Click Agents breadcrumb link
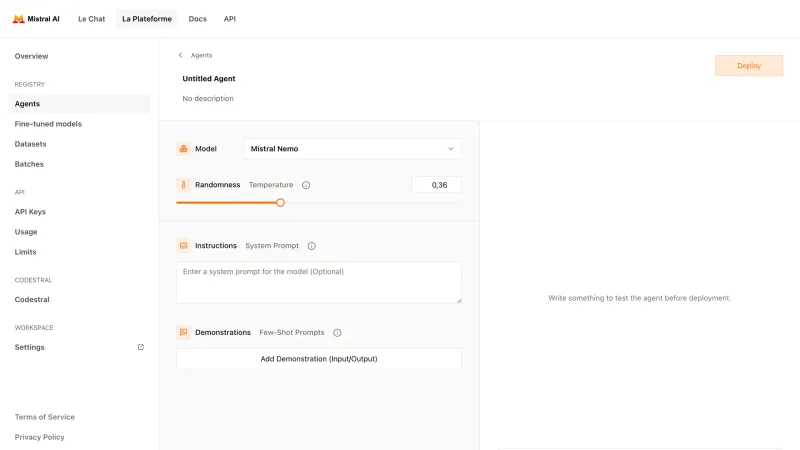The width and height of the screenshot is (800, 450). click(202, 55)
